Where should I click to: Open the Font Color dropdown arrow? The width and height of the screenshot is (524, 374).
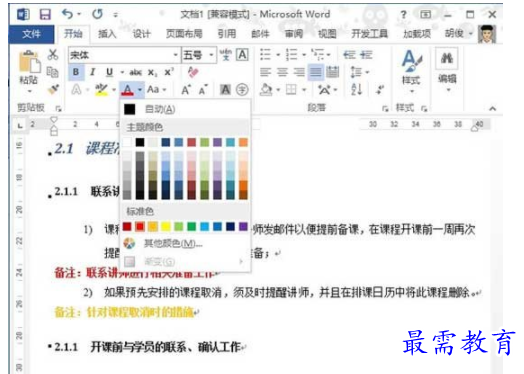[140, 90]
